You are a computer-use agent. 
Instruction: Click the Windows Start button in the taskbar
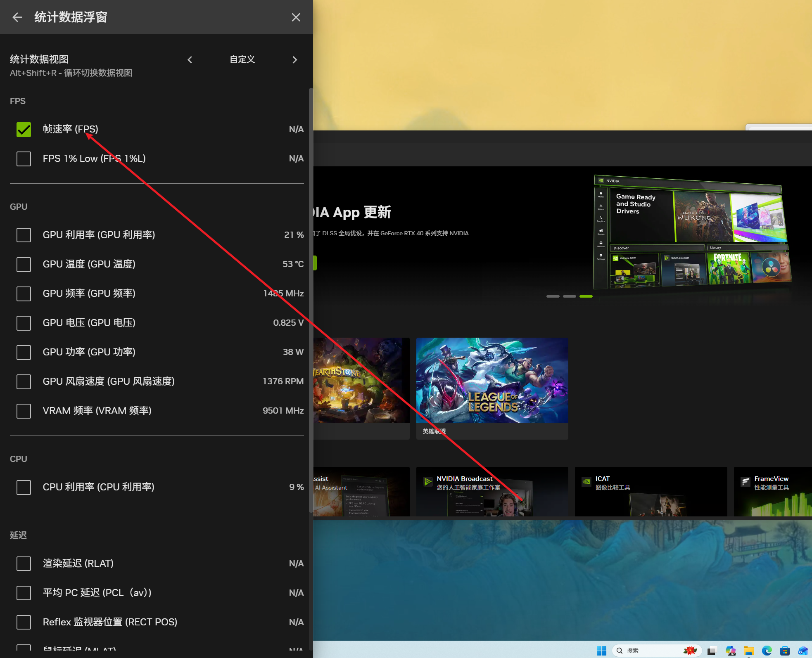pos(601,651)
